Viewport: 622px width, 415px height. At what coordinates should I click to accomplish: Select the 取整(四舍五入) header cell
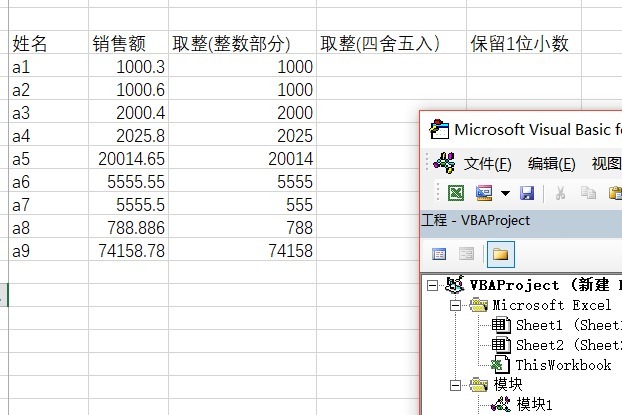(x=391, y=42)
